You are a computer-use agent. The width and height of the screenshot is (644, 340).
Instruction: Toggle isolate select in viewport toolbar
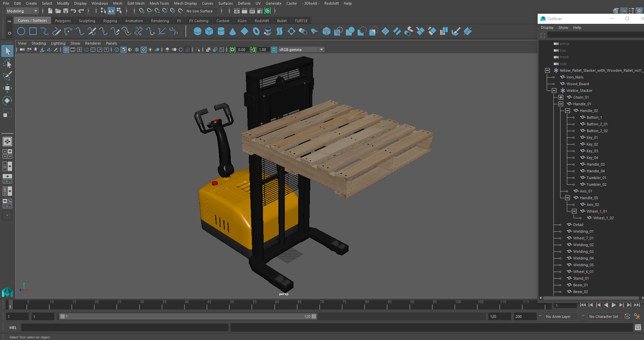coord(198,50)
